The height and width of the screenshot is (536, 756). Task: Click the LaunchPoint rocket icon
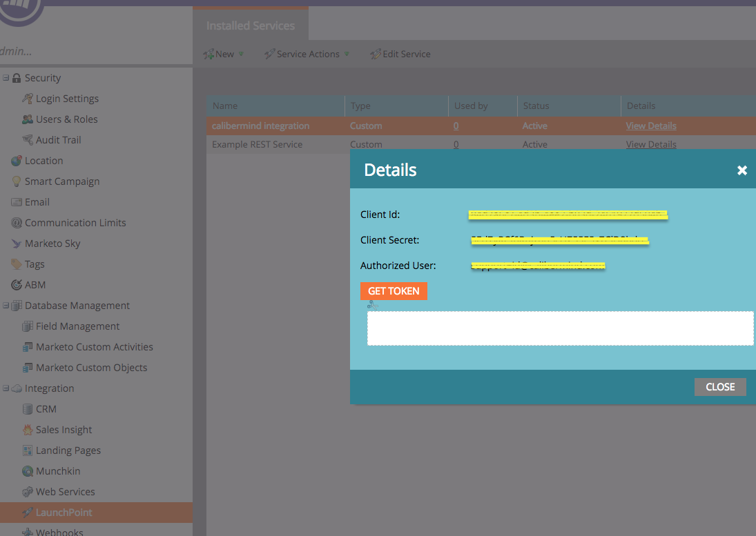click(28, 513)
